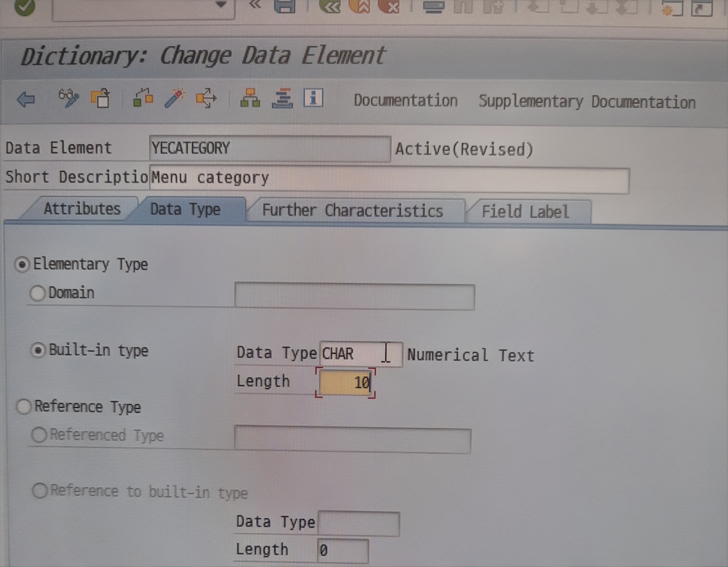Image resolution: width=728 pixels, height=567 pixels.
Task: Open the Further Characteristics tab
Action: pos(353,211)
